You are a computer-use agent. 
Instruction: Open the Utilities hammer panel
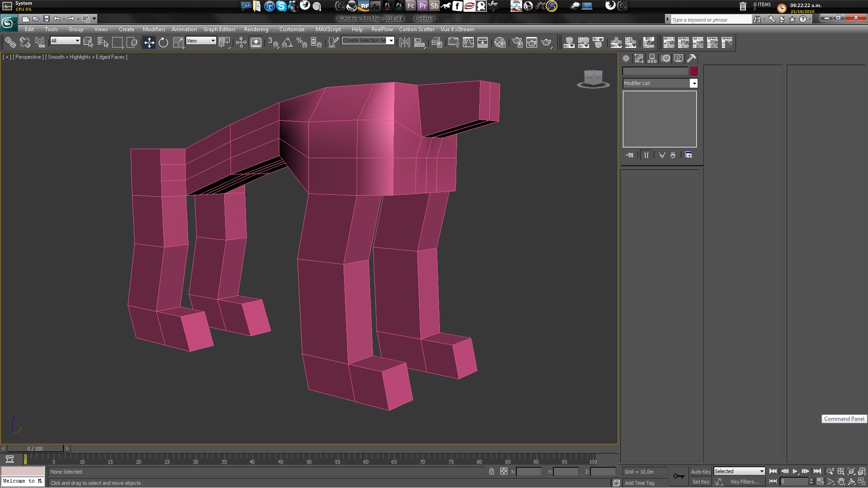[x=691, y=58]
